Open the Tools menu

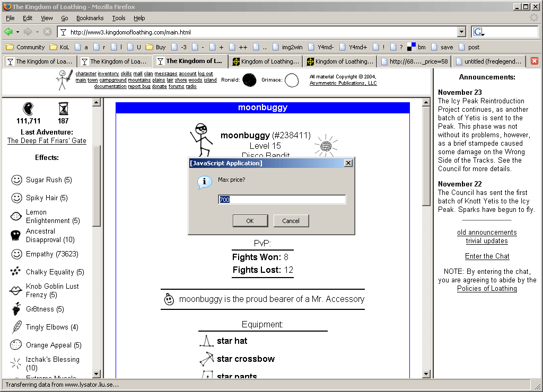pos(118,18)
